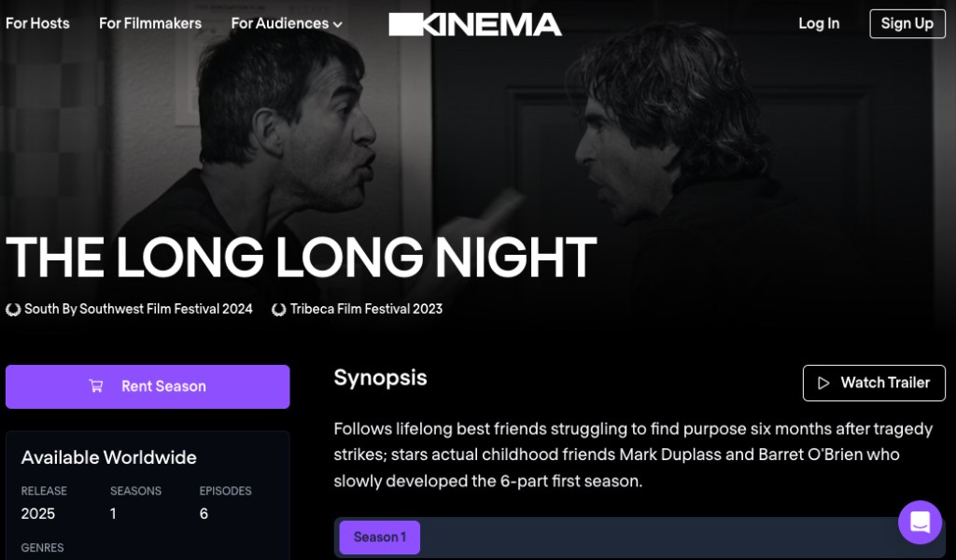
Task: Open the chat messenger widget
Action: pos(920,522)
